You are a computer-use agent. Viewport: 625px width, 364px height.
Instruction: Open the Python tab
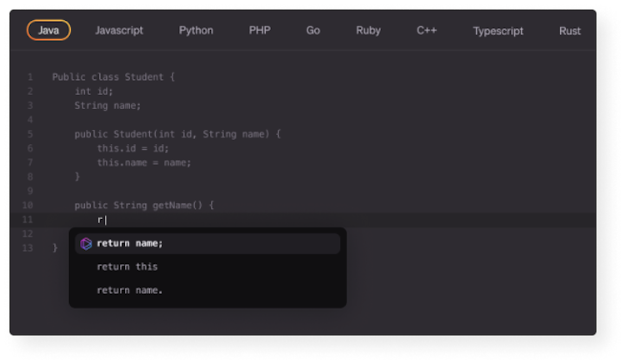click(x=196, y=30)
